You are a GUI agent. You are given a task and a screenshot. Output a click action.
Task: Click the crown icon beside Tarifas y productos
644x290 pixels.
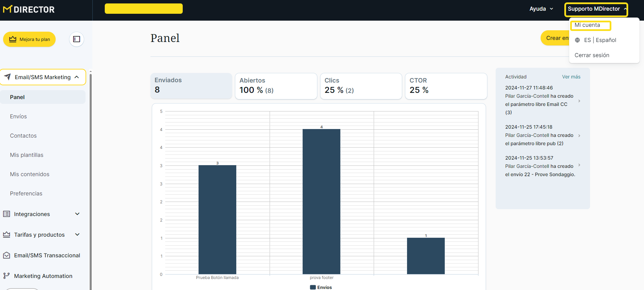point(7,235)
